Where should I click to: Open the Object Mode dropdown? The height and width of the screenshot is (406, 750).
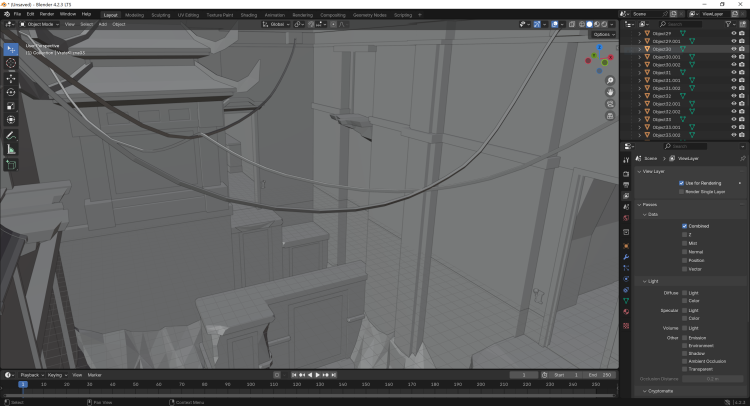(42, 24)
